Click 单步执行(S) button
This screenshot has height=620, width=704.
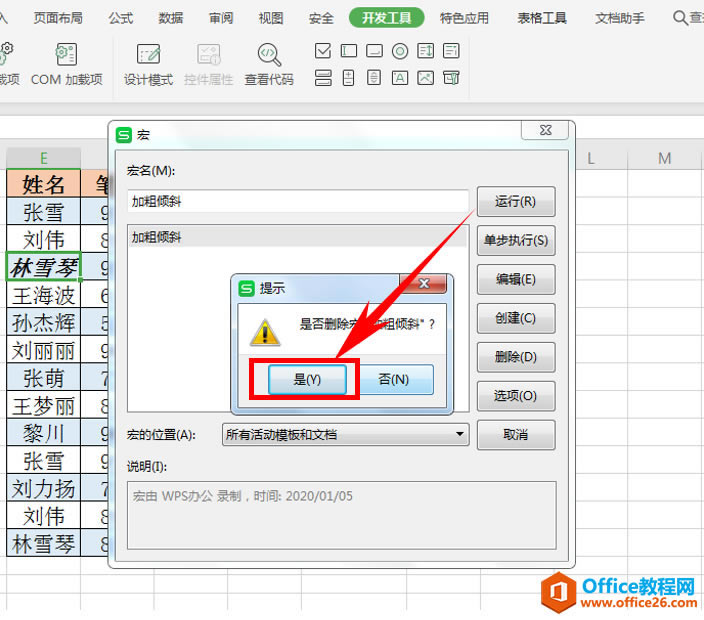click(515, 240)
